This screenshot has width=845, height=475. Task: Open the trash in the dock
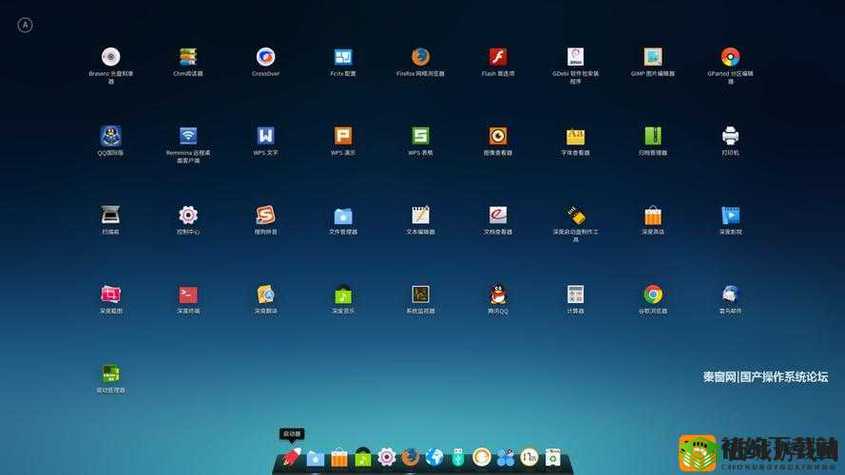point(553,457)
